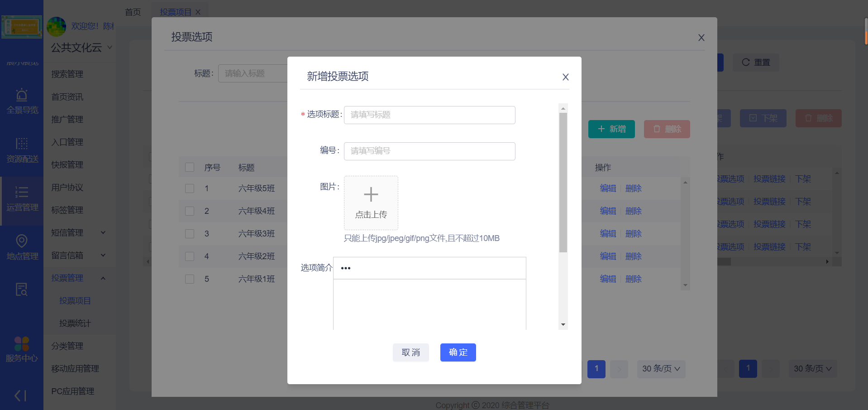Image resolution: width=868 pixels, height=410 pixels.
Task: Collapse the 投票管理 submenu
Action: [x=80, y=278]
